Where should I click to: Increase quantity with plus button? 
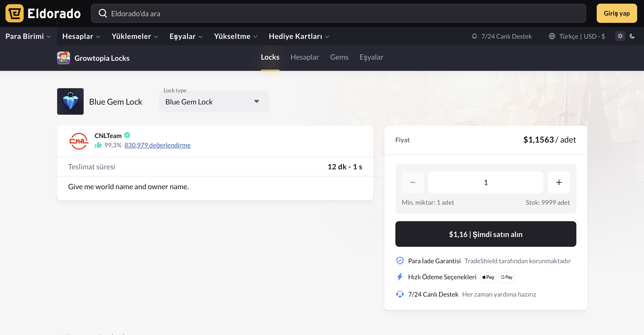coord(559,183)
